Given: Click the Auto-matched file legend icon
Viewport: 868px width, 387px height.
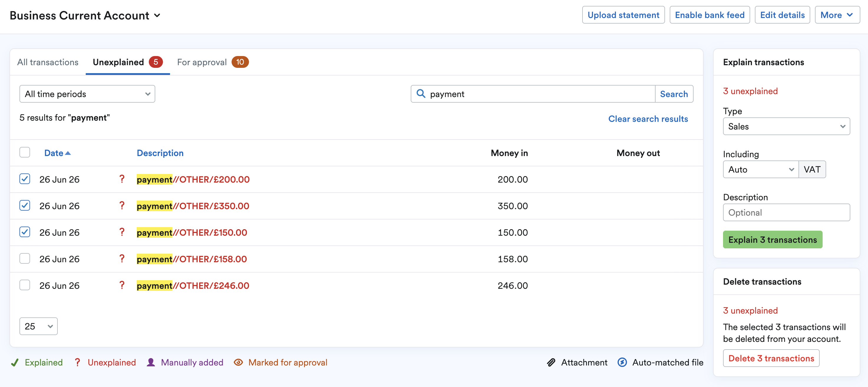Looking at the screenshot, I should click(x=622, y=362).
